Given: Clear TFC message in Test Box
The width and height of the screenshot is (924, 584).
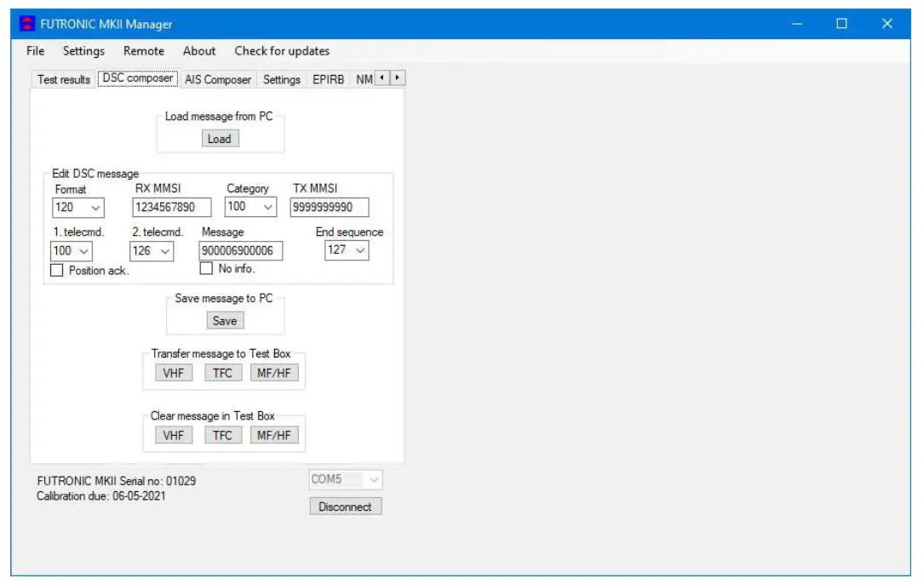Looking at the screenshot, I should (x=222, y=436).
